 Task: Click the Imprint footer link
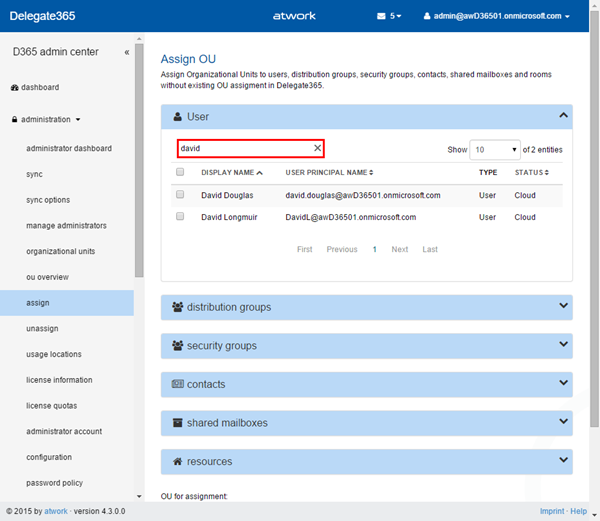point(551,511)
